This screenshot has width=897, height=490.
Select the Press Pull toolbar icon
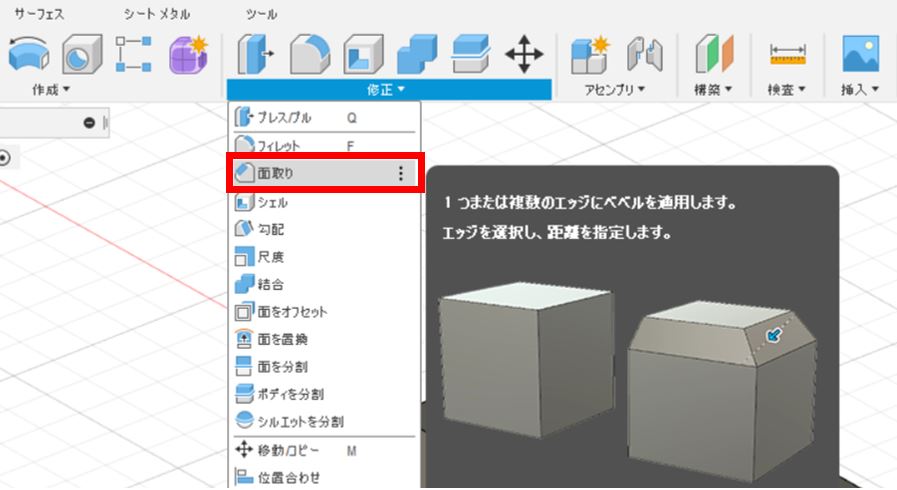(x=255, y=54)
